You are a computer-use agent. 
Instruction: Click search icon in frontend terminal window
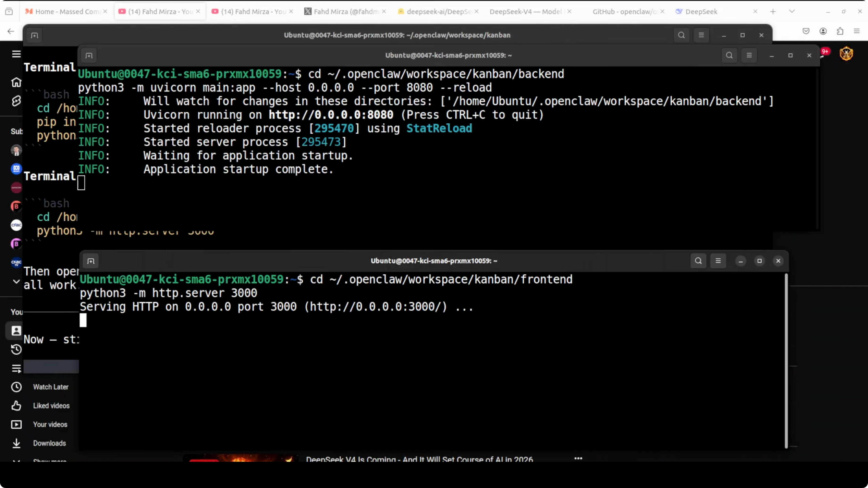698,261
